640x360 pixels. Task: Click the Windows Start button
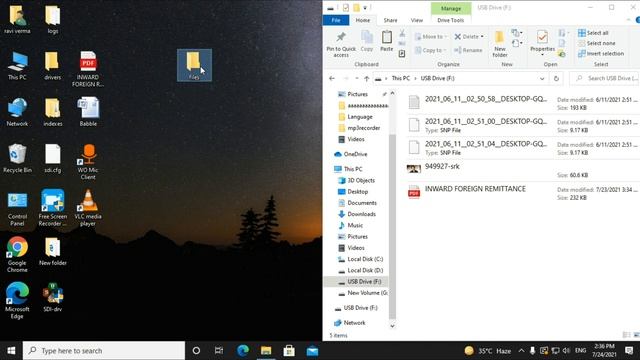click(11, 351)
